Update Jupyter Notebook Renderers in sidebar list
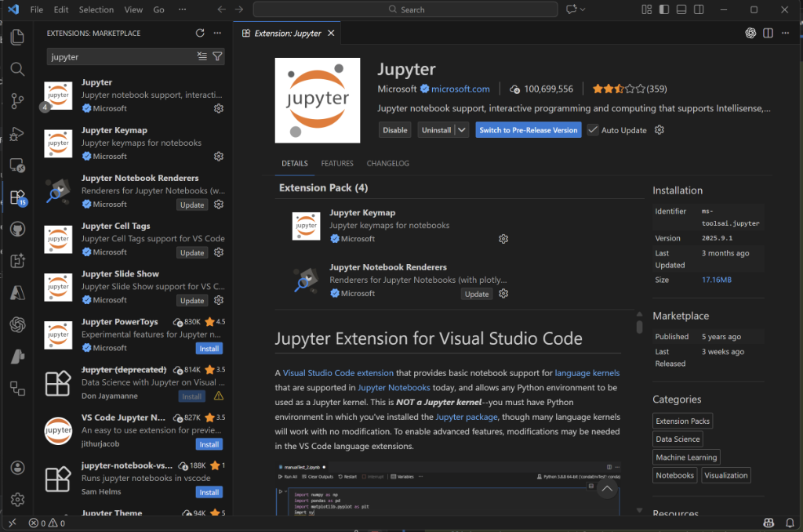Viewport: 803px width, 532px height. click(192, 204)
